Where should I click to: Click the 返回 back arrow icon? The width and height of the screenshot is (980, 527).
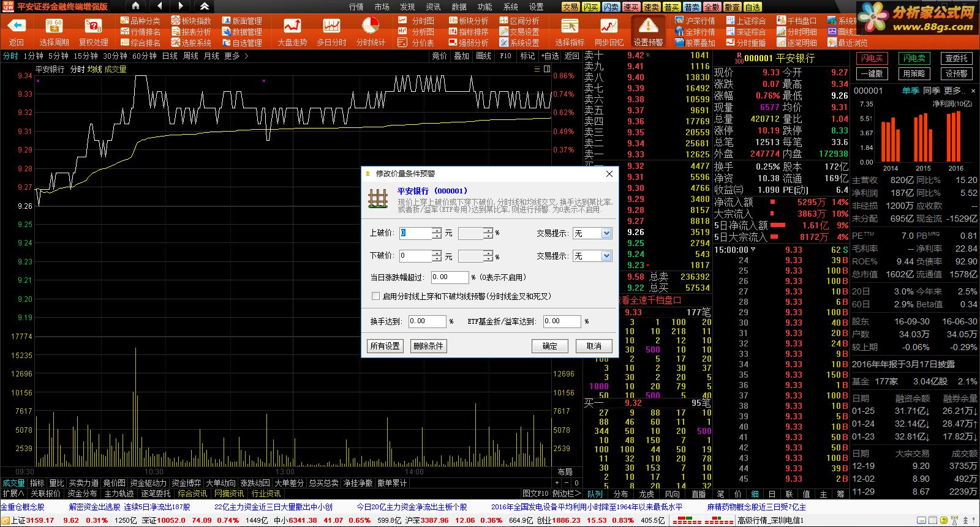(17, 26)
